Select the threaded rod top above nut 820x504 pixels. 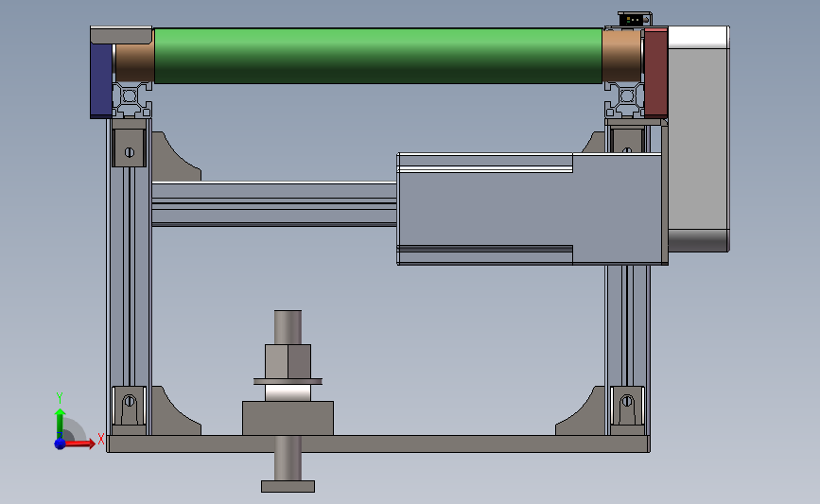[288, 327]
